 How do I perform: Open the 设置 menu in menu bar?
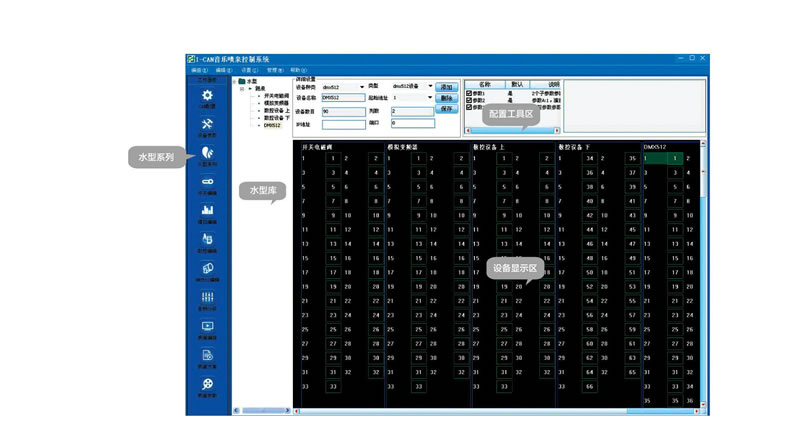pyautogui.click(x=249, y=70)
